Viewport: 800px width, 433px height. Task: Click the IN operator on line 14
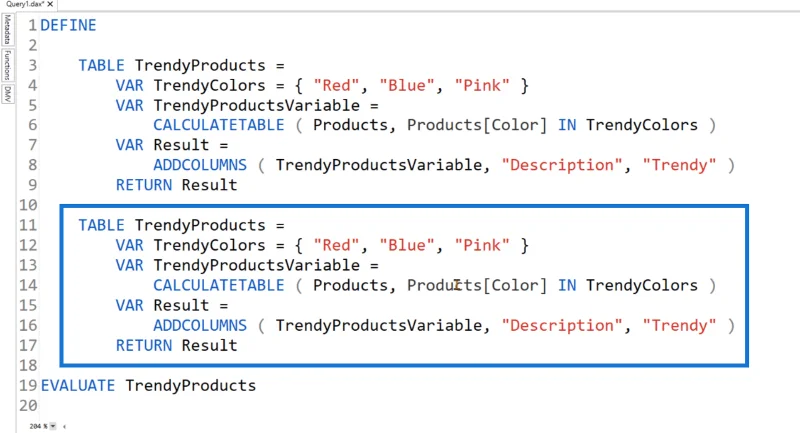pyautogui.click(x=567, y=286)
